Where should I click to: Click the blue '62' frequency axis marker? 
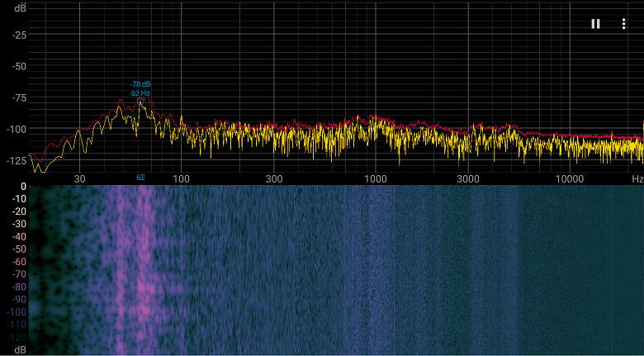pos(140,178)
